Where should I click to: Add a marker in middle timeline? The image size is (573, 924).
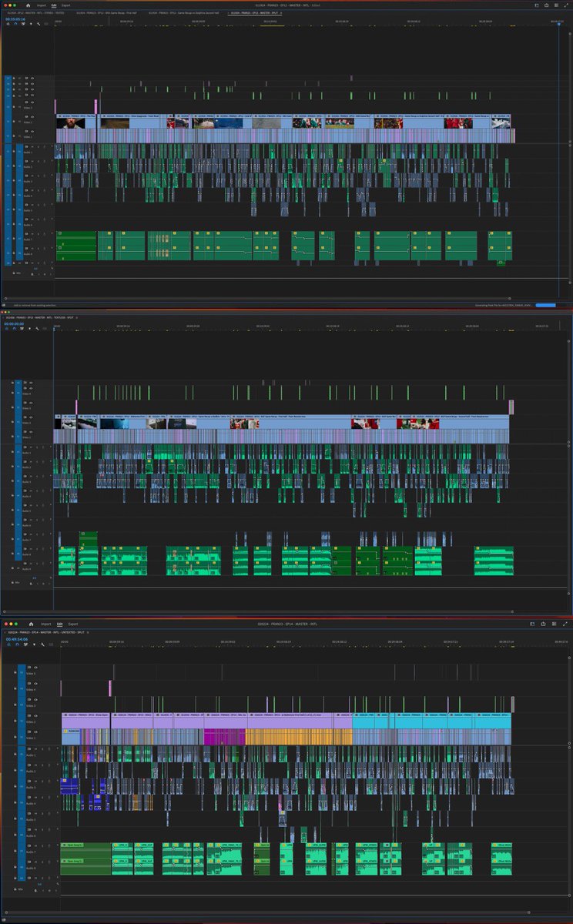29,329
